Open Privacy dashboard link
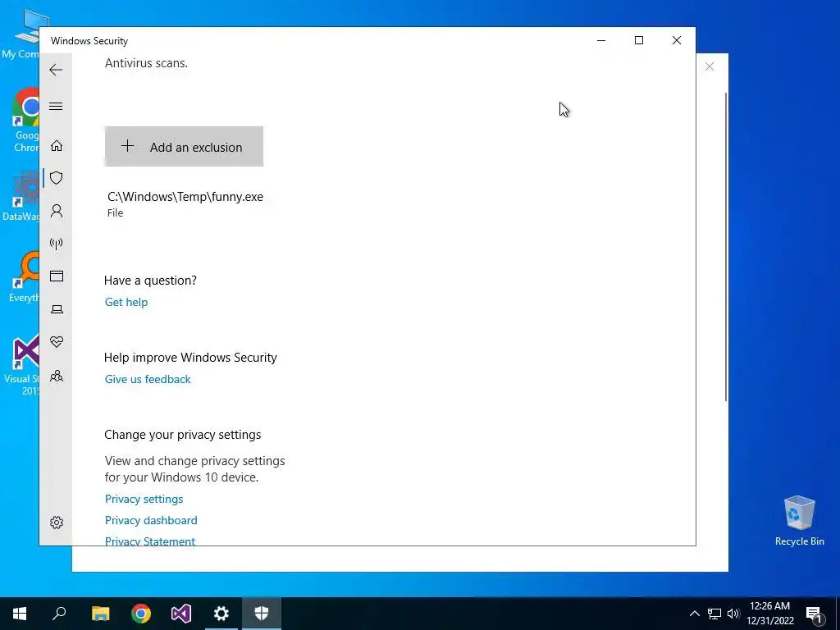This screenshot has height=630, width=840. 151,521
